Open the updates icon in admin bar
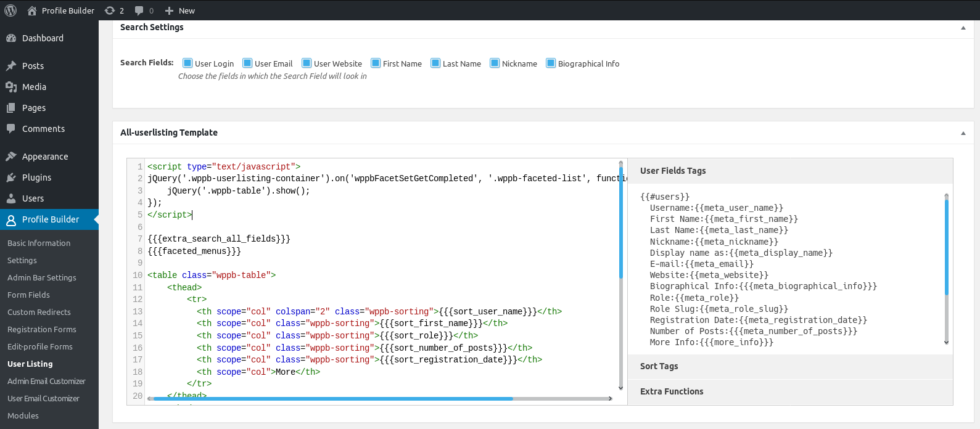Screen dimensions: 980x429 coord(110,10)
